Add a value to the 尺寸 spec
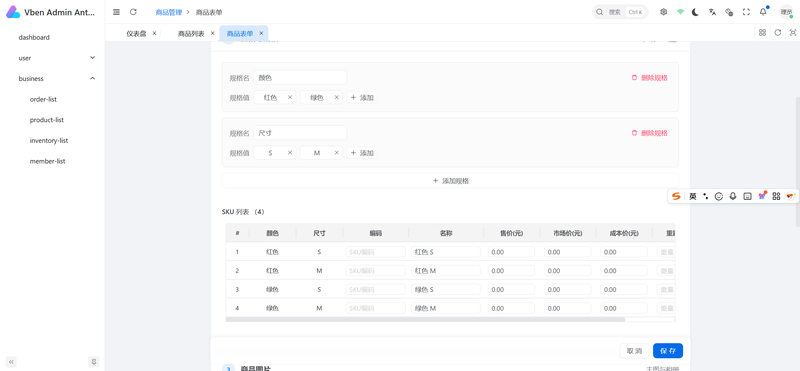This screenshot has width=800, height=371. (362, 153)
